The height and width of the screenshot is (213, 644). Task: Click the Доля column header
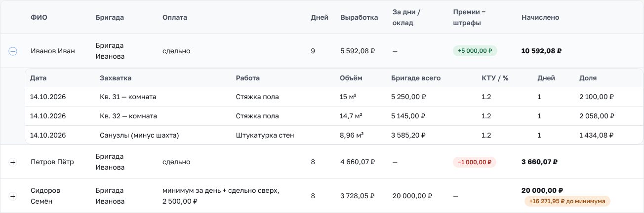click(588, 78)
